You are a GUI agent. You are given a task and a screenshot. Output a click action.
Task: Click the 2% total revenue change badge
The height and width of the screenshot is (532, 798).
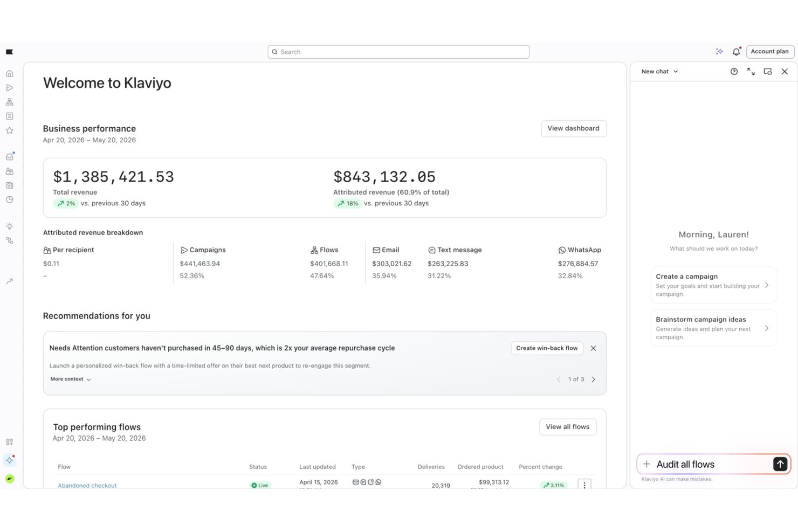coord(66,204)
